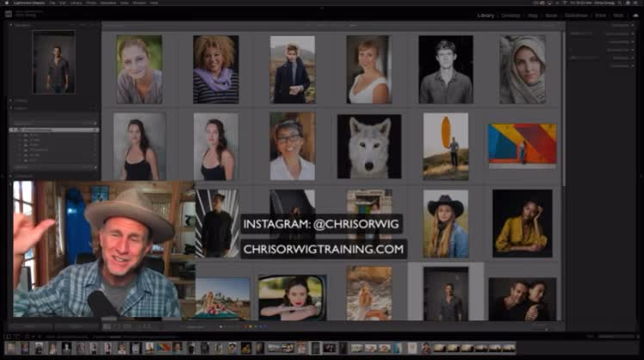Image resolution: width=644 pixels, height=360 pixels.
Task: Click the Spotlight search icon
Action: point(619,3)
